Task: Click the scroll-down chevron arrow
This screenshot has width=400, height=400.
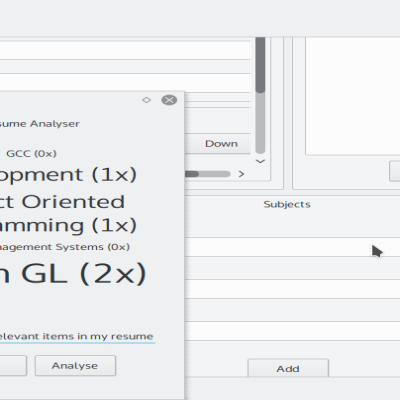Action: click(260, 161)
